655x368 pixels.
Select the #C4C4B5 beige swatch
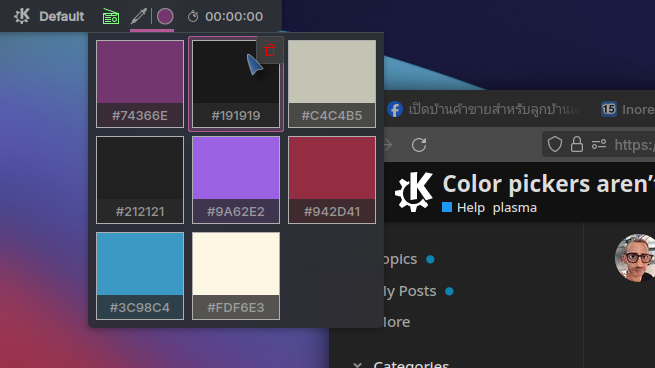(x=332, y=84)
